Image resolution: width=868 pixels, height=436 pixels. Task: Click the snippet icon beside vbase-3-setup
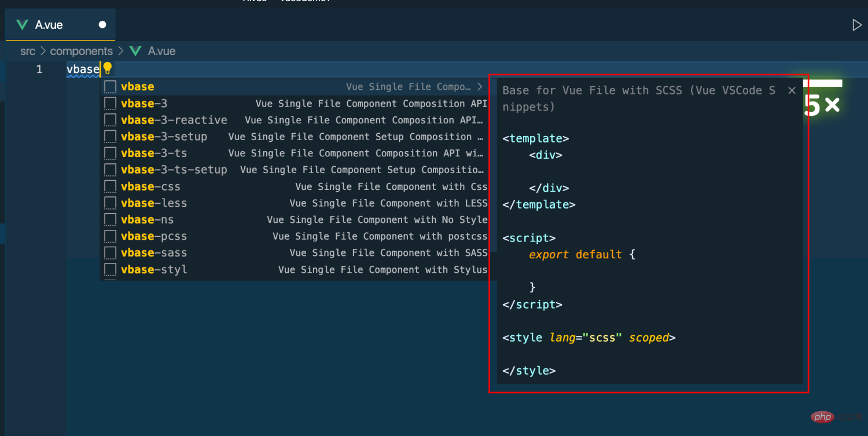coord(109,136)
